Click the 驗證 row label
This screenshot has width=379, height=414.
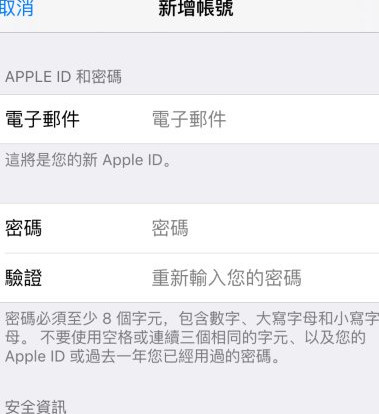pyautogui.click(x=23, y=278)
